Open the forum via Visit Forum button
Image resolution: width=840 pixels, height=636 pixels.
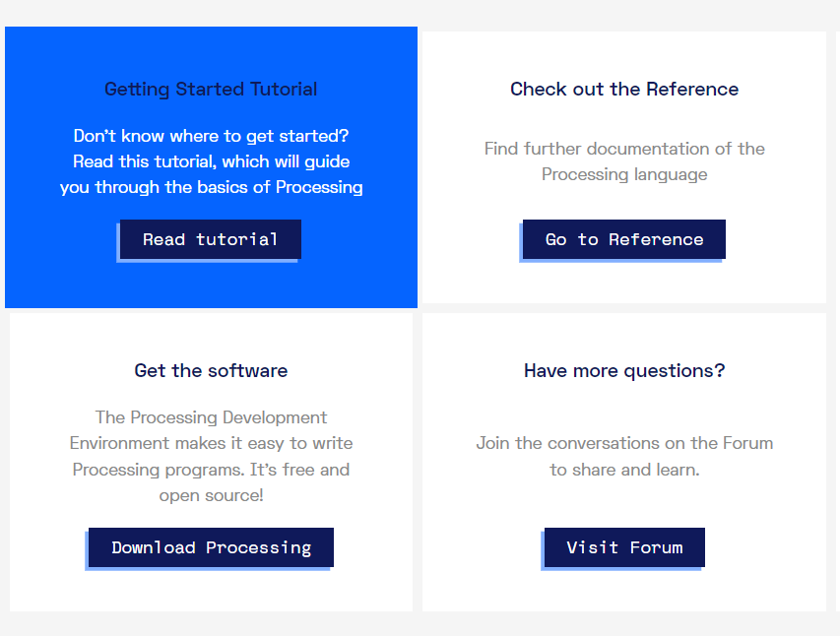coord(624,547)
